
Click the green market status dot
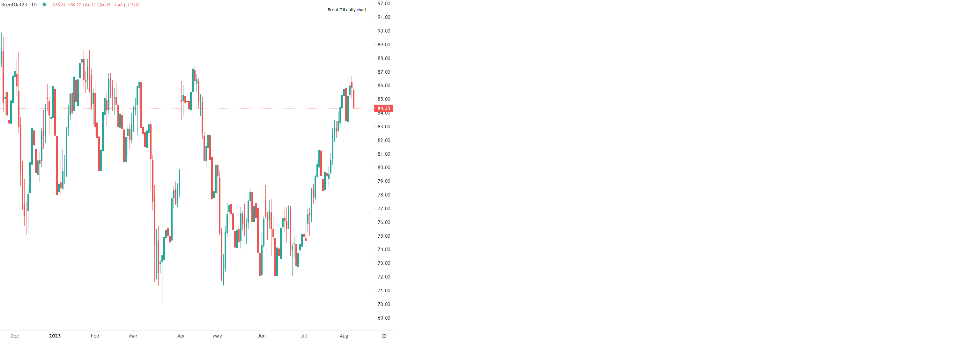(44, 4)
